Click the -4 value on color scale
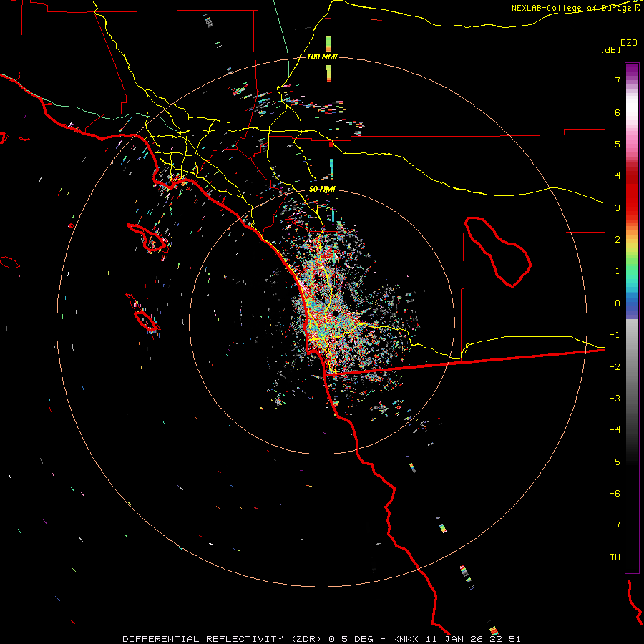This screenshot has height=644, width=644. 615,430
